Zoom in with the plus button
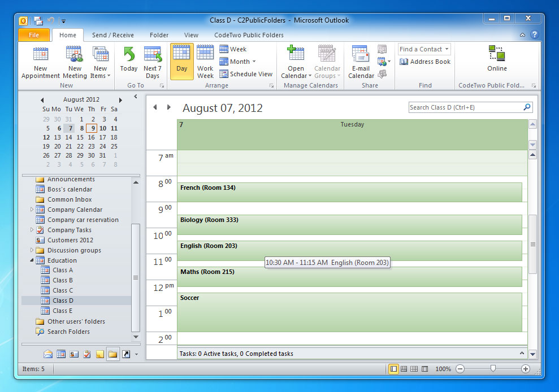Screen dimensions: 559x392 [526, 369]
